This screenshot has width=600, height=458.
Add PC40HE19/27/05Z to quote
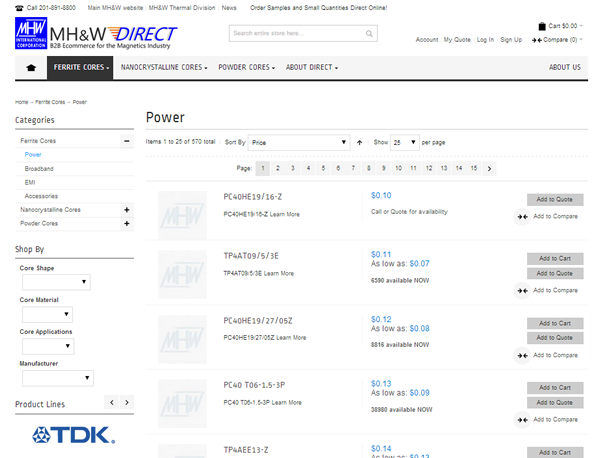pyautogui.click(x=555, y=338)
